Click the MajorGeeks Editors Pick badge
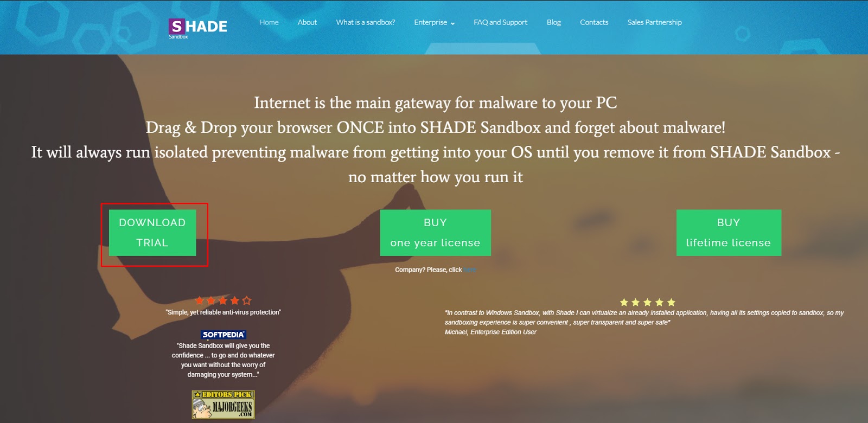The width and height of the screenshot is (868, 423). 223,405
